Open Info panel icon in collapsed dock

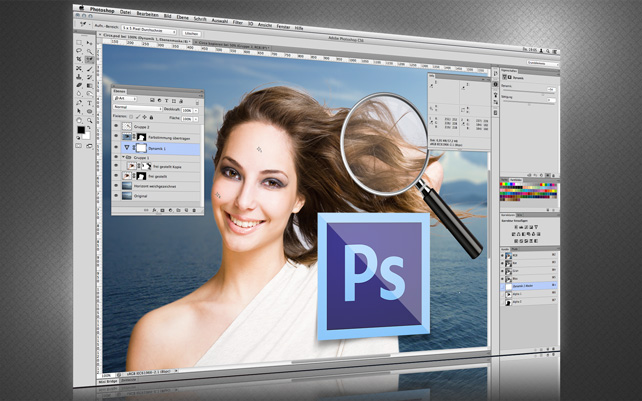[495, 84]
